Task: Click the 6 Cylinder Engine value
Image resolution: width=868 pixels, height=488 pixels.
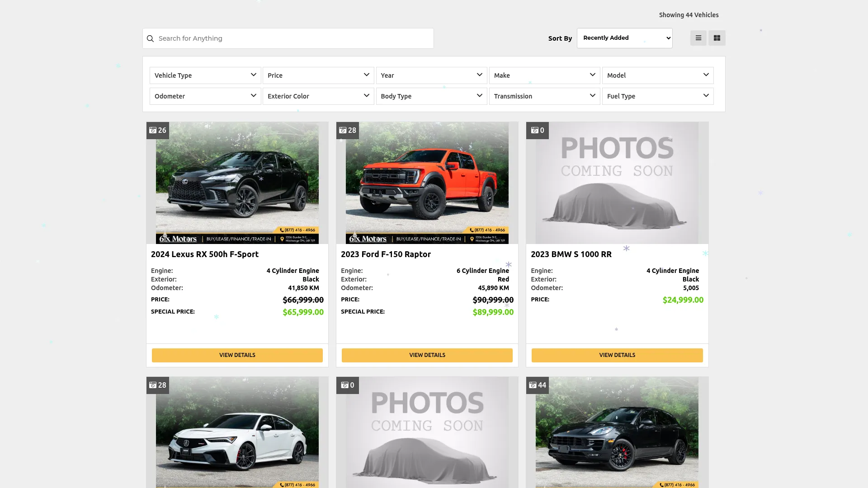Action: tap(482, 271)
